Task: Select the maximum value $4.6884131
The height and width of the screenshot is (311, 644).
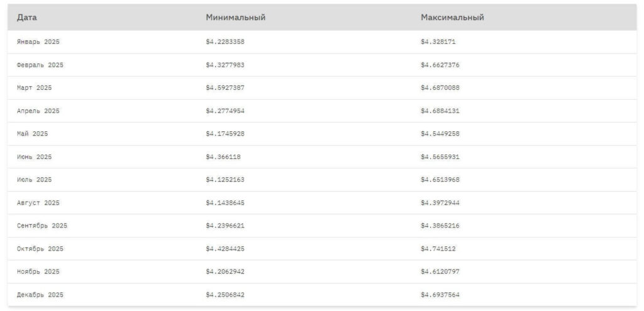Action: click(x=440, y=111)
